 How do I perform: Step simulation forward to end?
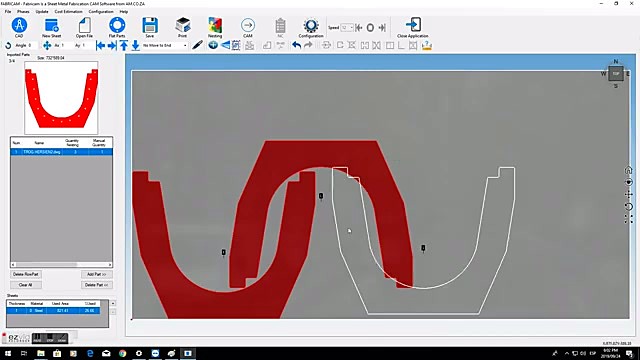pos(382,28)
